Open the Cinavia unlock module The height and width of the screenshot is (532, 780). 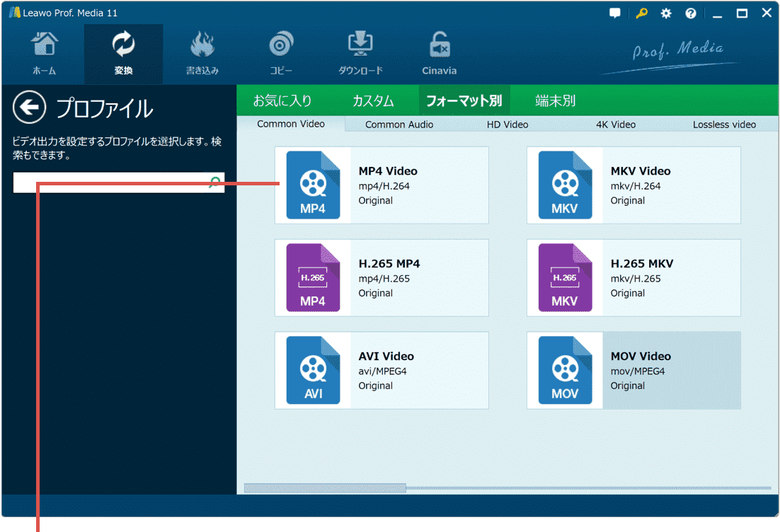click(439, 54)
